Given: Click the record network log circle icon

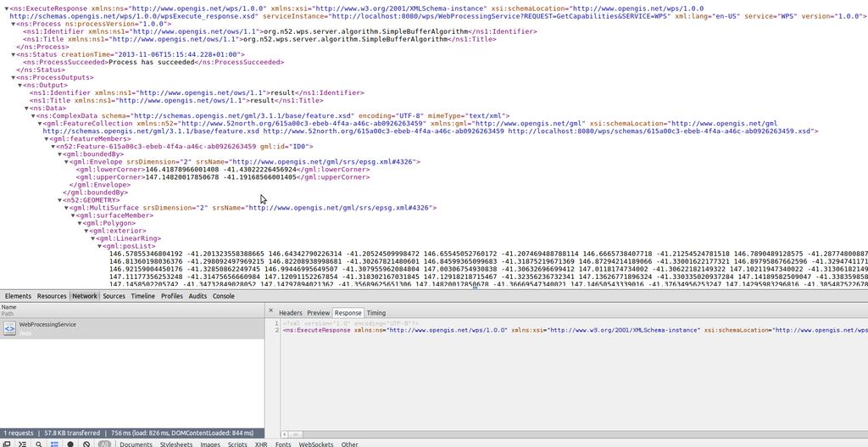Looking at the screenshot, I should tap(70, 444).
